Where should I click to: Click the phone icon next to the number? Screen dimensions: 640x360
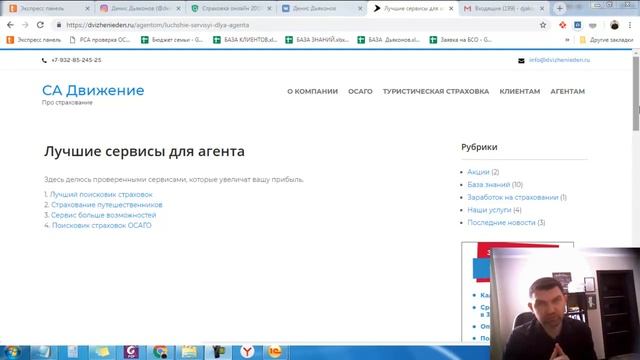pyautogui.click(x=44, y=60)
